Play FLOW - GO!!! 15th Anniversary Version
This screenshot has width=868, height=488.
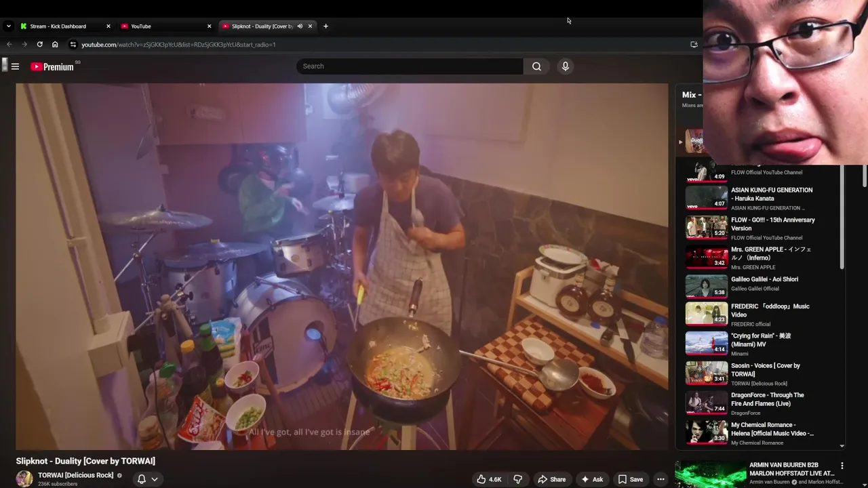coord(773,224)
